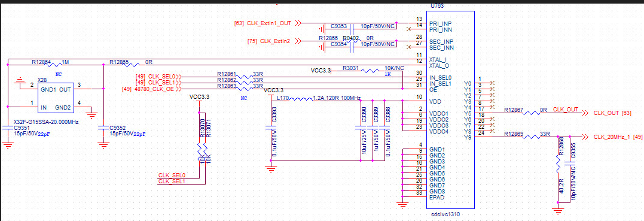Select the [49] 48780_CLK_OE port
644x221 pixels.
pyautogui.click(x=151, y=89)
